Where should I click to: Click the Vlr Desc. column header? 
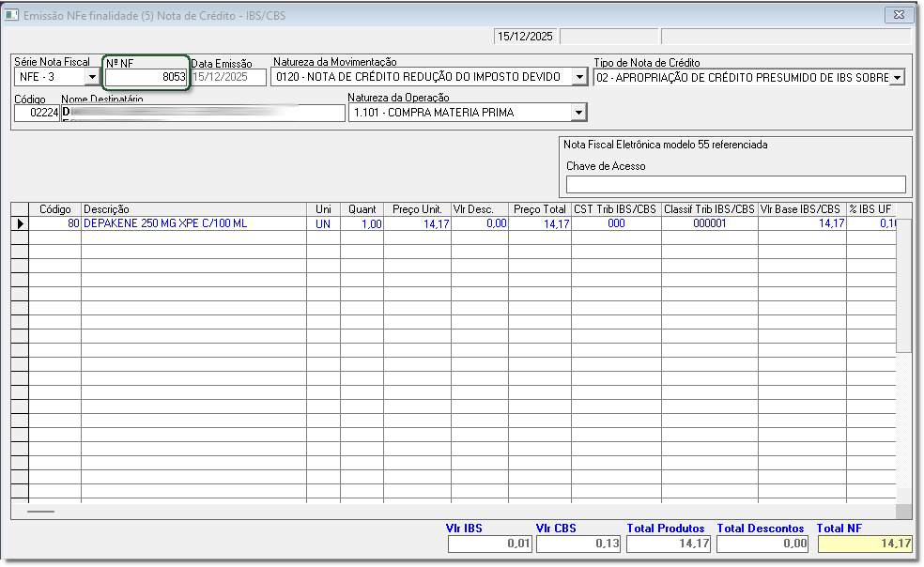point(480,209)
